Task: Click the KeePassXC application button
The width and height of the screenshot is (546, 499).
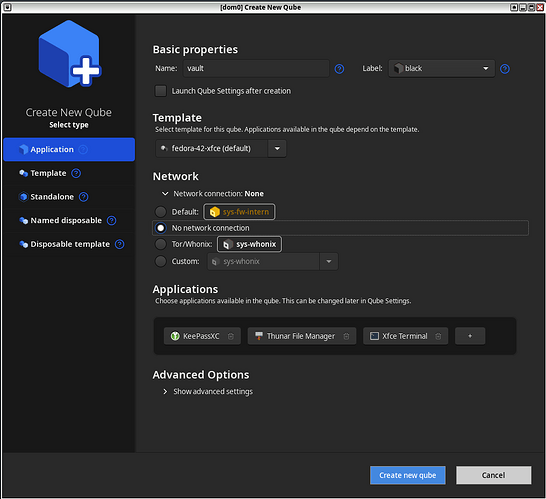Action: (202, 336)
